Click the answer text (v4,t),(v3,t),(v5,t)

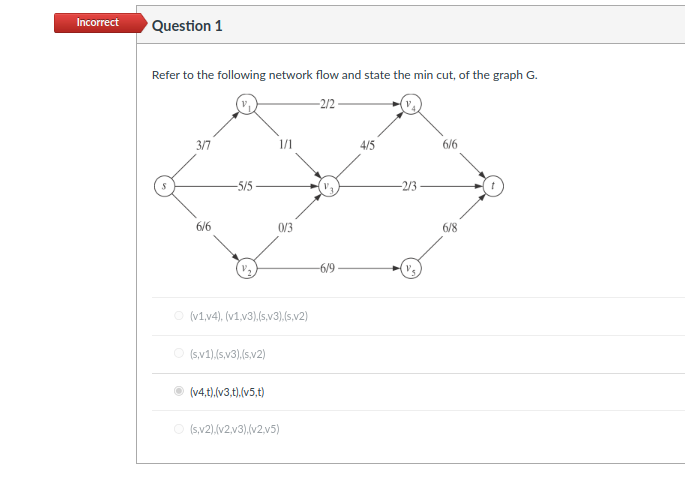pyautogui.click(x=227, y=392)
